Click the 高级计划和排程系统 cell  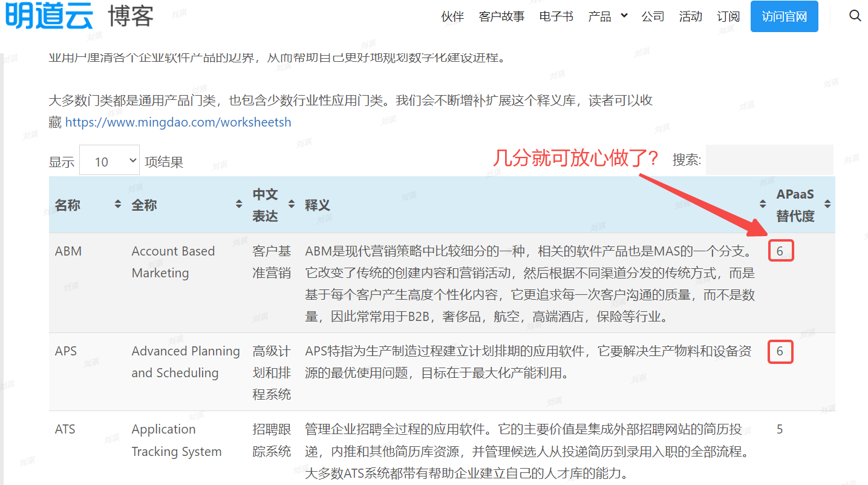(x=272, y=372)
